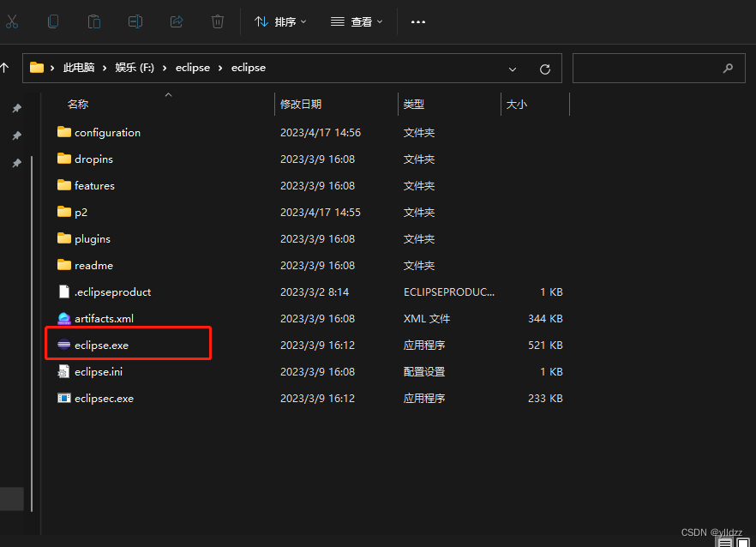Image resolution: width=756 pixels, height=547 pixels.
Task: Select 此电脑 in the breadcrumb path
Action: 79,68
